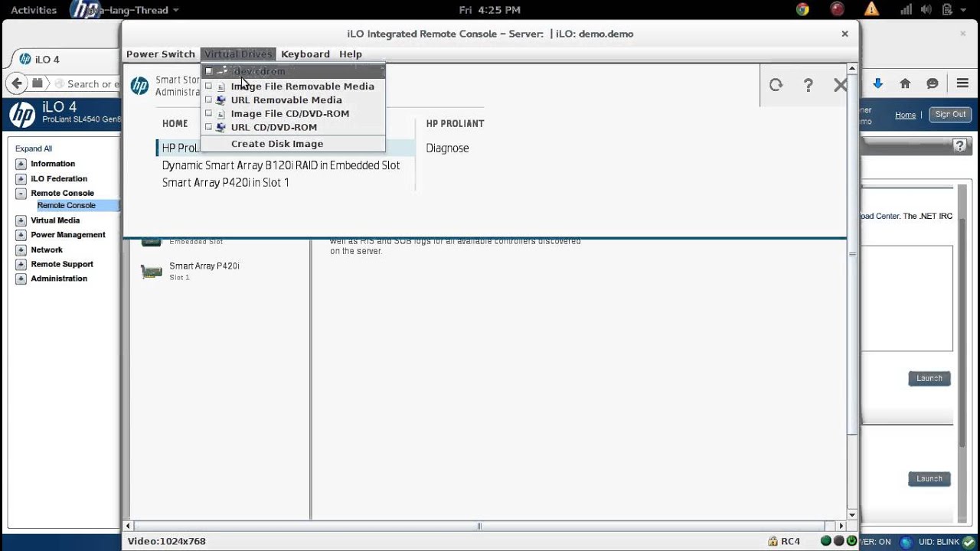Open the network signal indicator in top panel
This screenshot has height=551, width=980.
coord(906,10)
